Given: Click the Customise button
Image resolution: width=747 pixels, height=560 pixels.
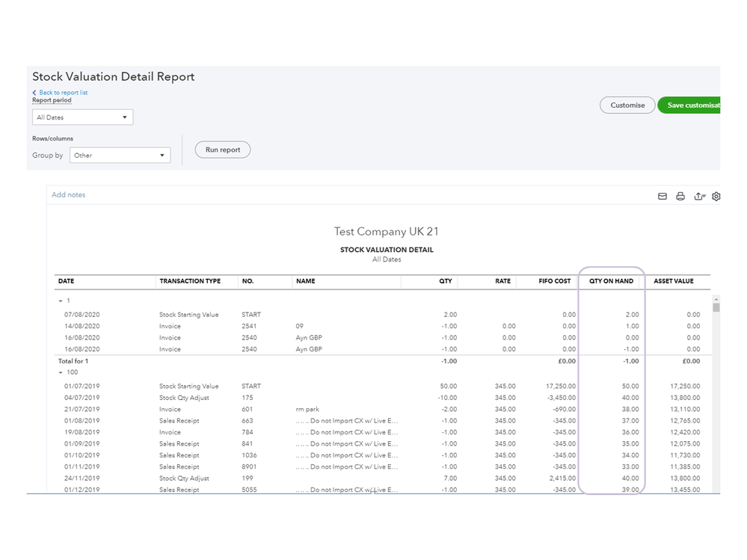Looking at the screenshot, I should 627,105.
